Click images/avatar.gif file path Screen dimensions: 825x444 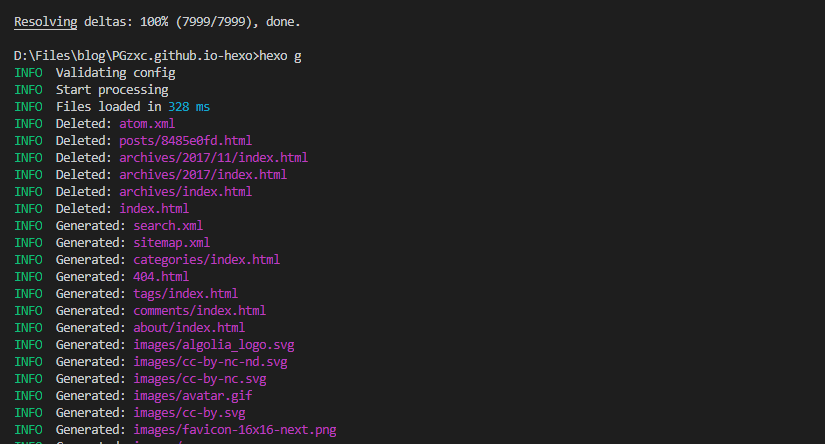tap(193, 396)
